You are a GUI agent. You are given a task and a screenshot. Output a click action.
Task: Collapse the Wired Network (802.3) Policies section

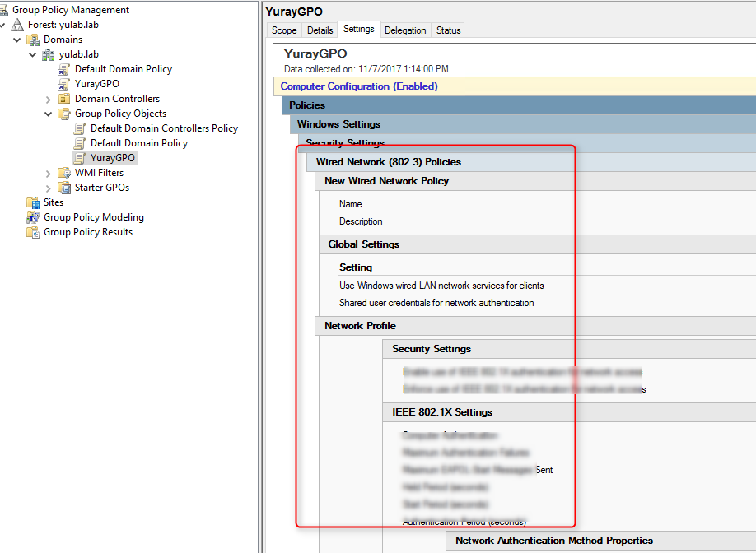(x=389, y=162)
